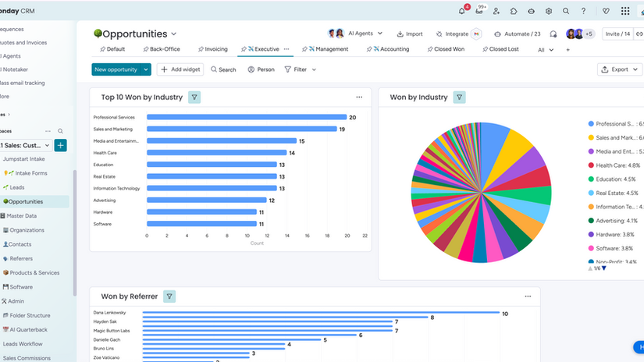Open the three-dot menu of Won by Referrer widget
Image resolution: width=644 pixels, height=362 pixels.
click(528, 296)
